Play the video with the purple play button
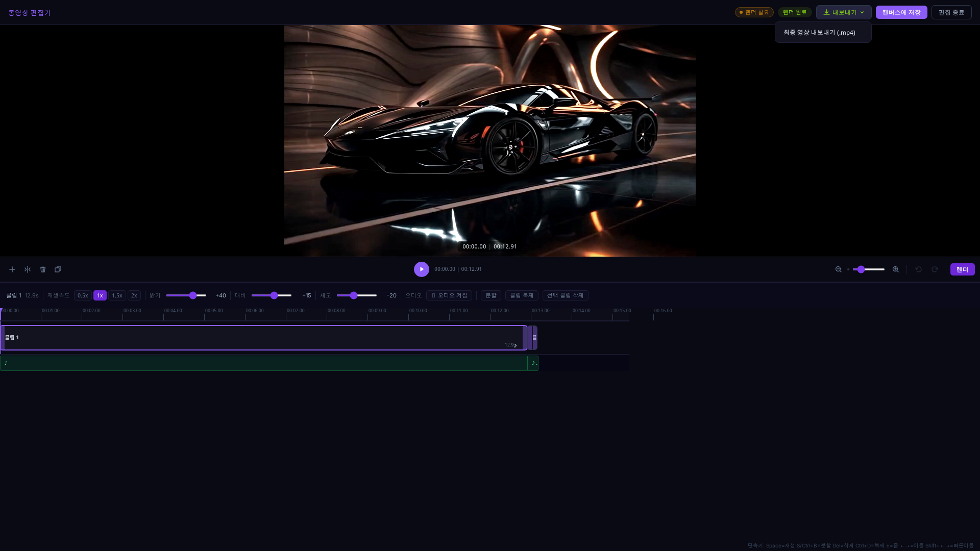980x551 pixels. click(x=422, y=269)
